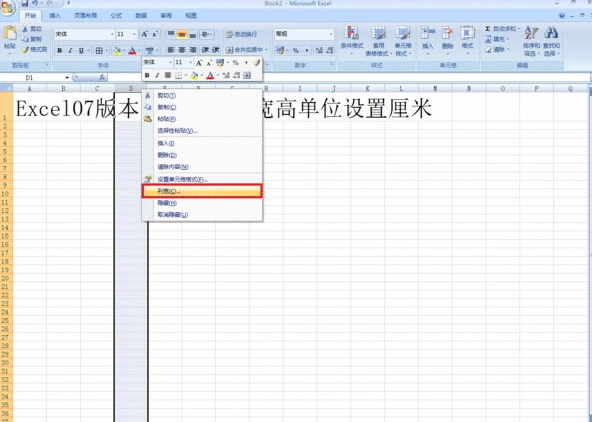Viewport: 592px width, 422px height.
Task: Click the Select All corner of worksheet
Action: [x=6, y=89]
